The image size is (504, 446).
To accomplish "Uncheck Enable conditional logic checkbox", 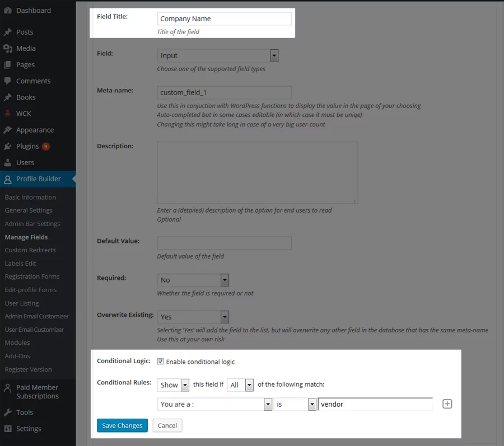I will click(x=161, y=362).
